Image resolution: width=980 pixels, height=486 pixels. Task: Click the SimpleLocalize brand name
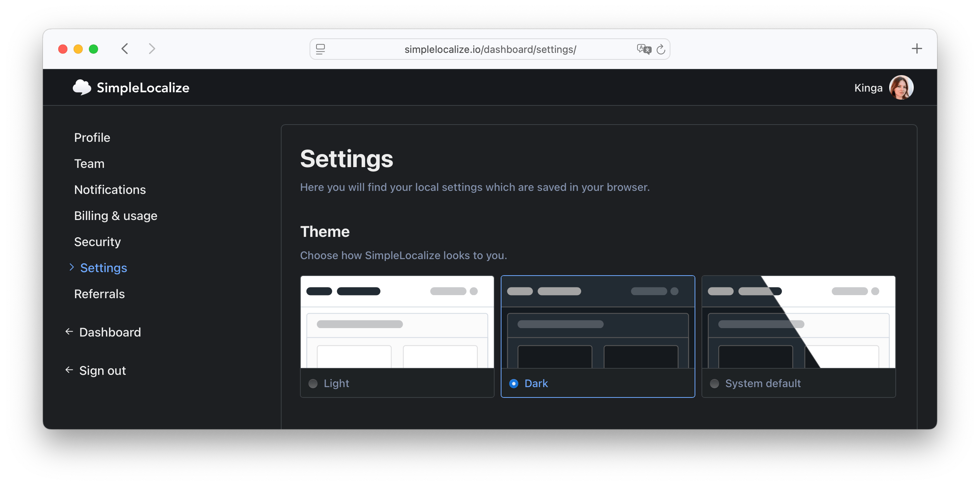[143, 88]
